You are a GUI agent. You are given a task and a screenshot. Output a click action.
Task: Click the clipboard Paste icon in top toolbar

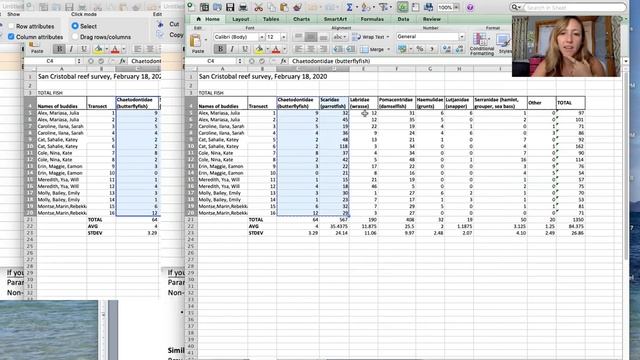pos(284,7)
